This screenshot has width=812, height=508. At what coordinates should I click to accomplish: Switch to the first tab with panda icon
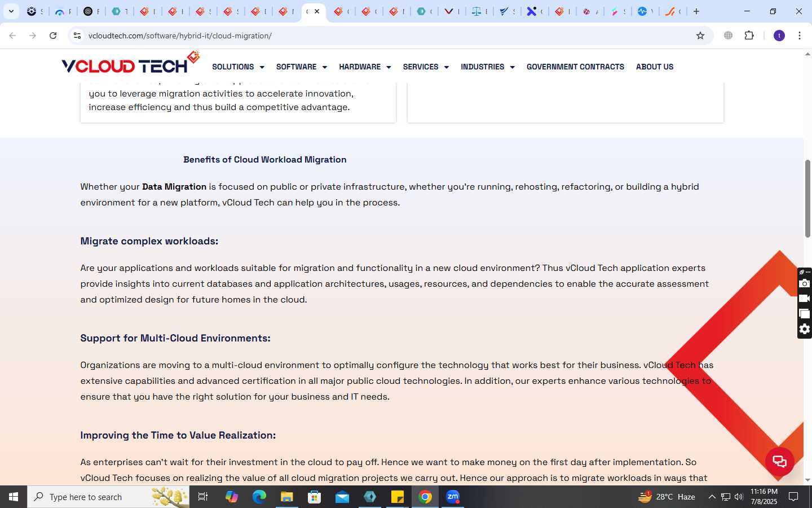click(32, 11)
